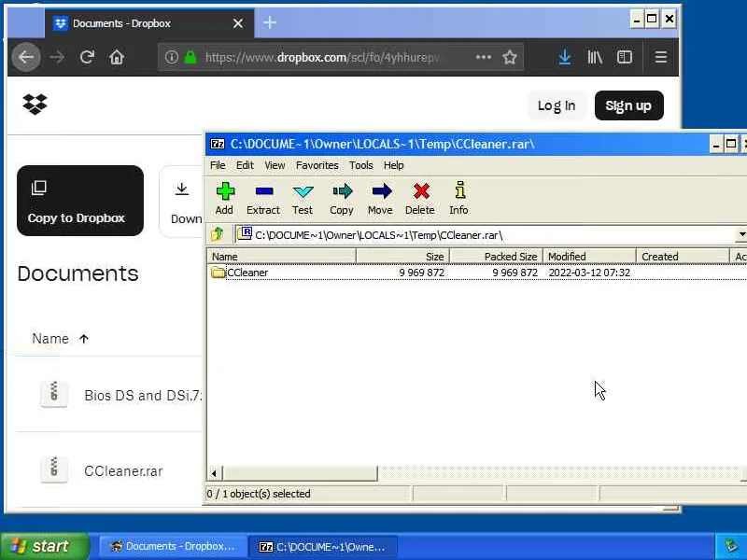Reload the Dropbox page
Screen dimensions: 747x560
[x=87, y=58]
